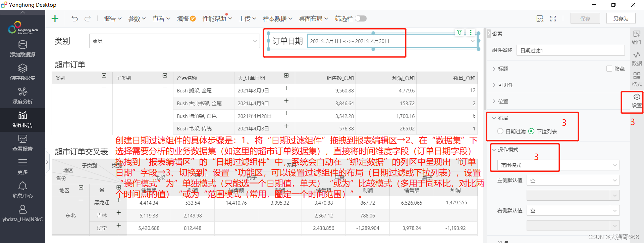Click the Save (保存) button
This screenshot has width=644, height=243.
coord(585,18)
